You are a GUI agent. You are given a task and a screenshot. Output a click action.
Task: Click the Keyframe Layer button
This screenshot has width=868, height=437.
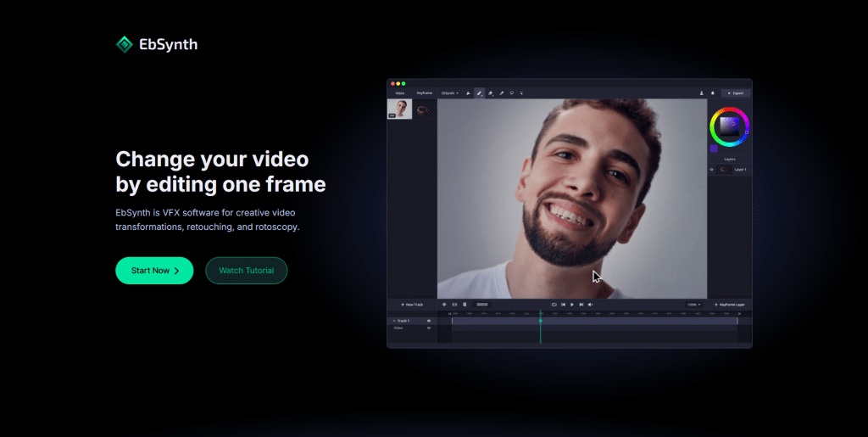click(730, 305)
